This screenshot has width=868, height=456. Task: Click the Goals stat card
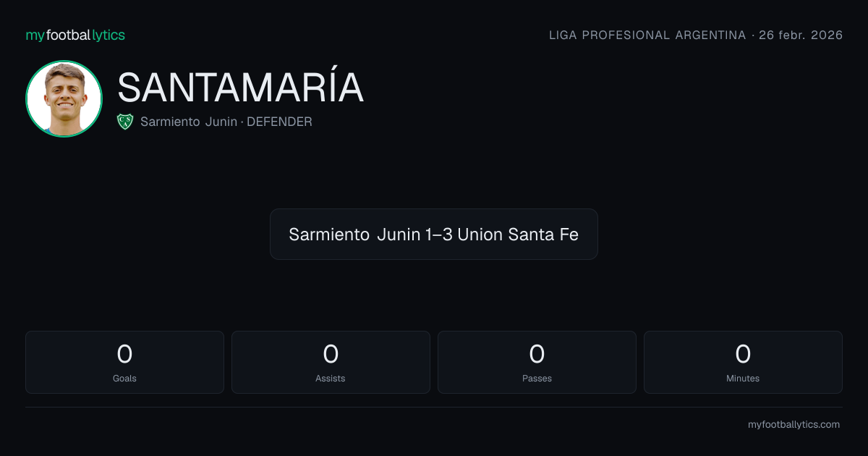(x=124, y=362)
